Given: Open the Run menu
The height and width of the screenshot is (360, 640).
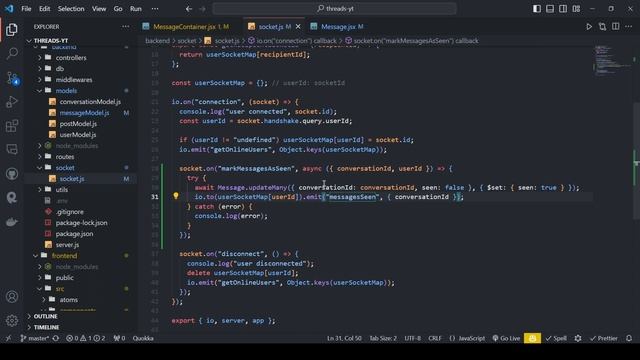Looking at the screenshot, I should coord(136,9).
